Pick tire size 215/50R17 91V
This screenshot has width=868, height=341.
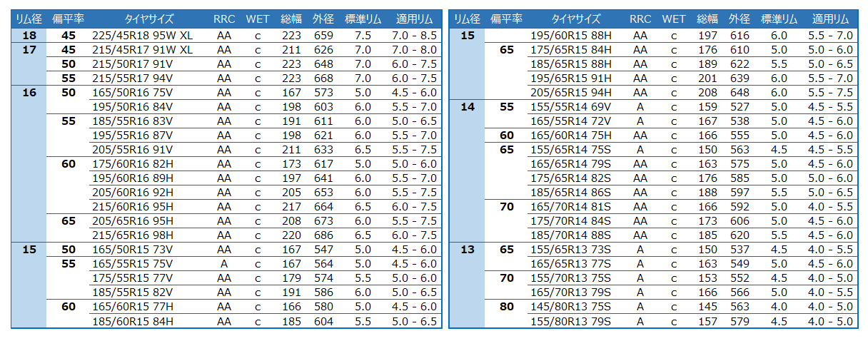133,63
